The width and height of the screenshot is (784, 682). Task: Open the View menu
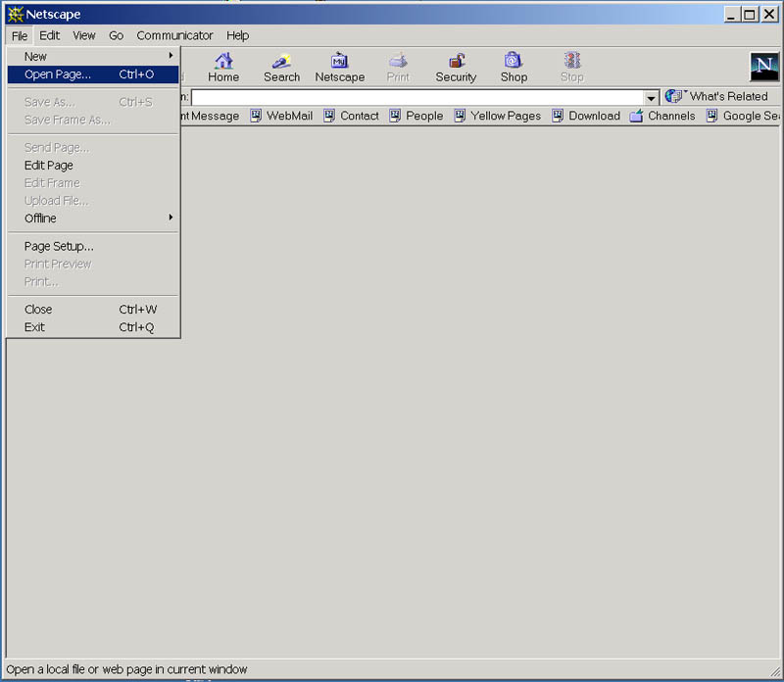(84, 35)
